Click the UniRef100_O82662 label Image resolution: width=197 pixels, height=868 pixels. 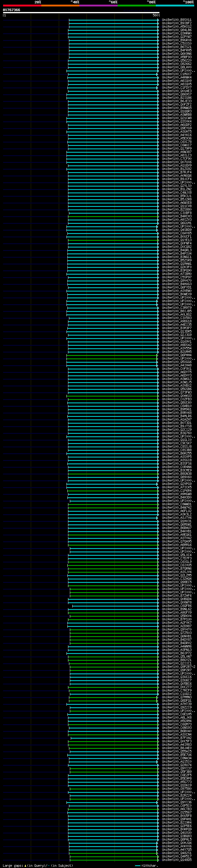pos(177,64)
